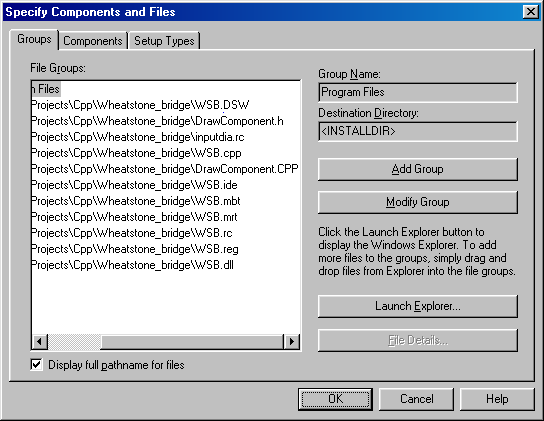Open Help for this dialog
Image resolution: width=544 pixels, height=421 pixels.
click(x=497, y=399)
